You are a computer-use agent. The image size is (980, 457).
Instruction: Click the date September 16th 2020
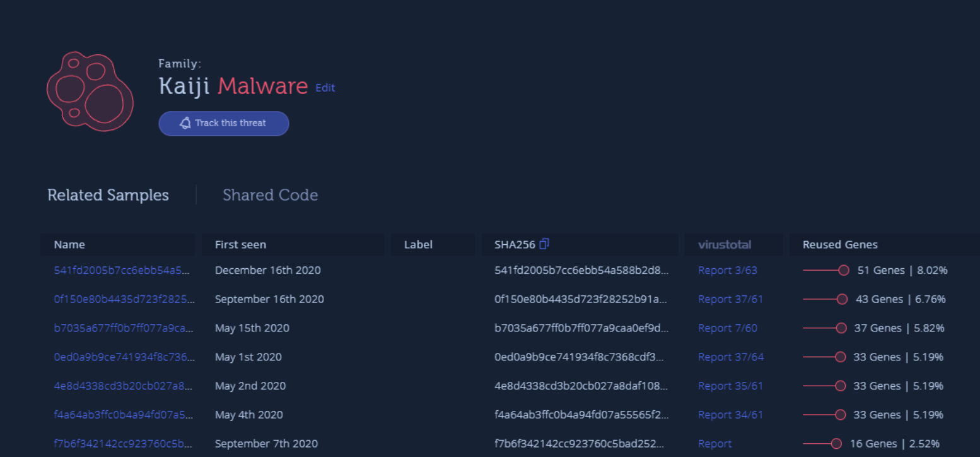[x=269, y=299]
